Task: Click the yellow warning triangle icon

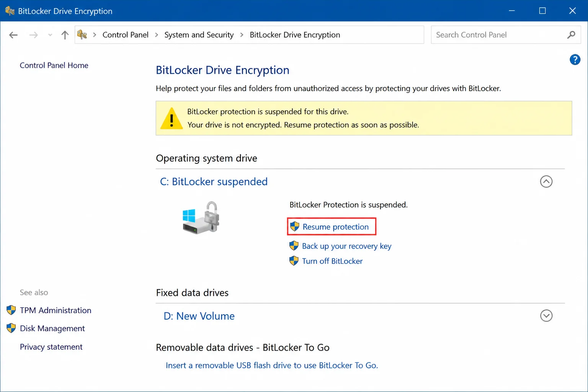Action: point(171,118)
